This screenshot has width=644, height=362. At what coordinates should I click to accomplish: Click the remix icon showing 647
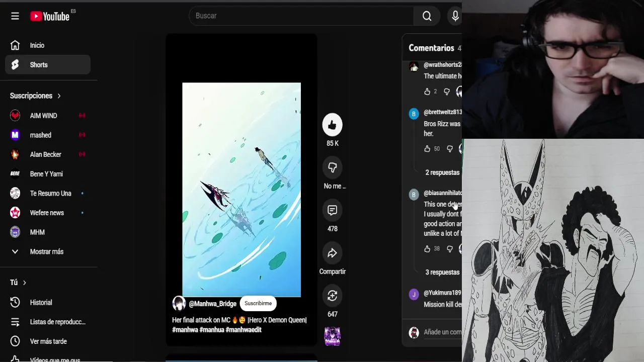(332, 296)
